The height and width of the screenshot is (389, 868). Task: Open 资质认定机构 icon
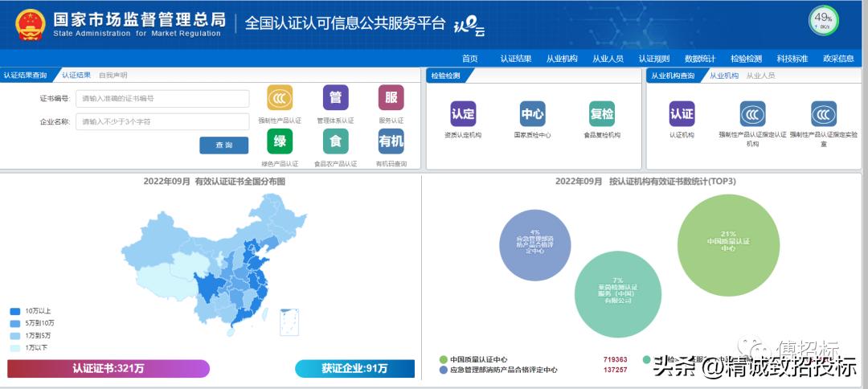pyautogui.click(x=463, y=113)
